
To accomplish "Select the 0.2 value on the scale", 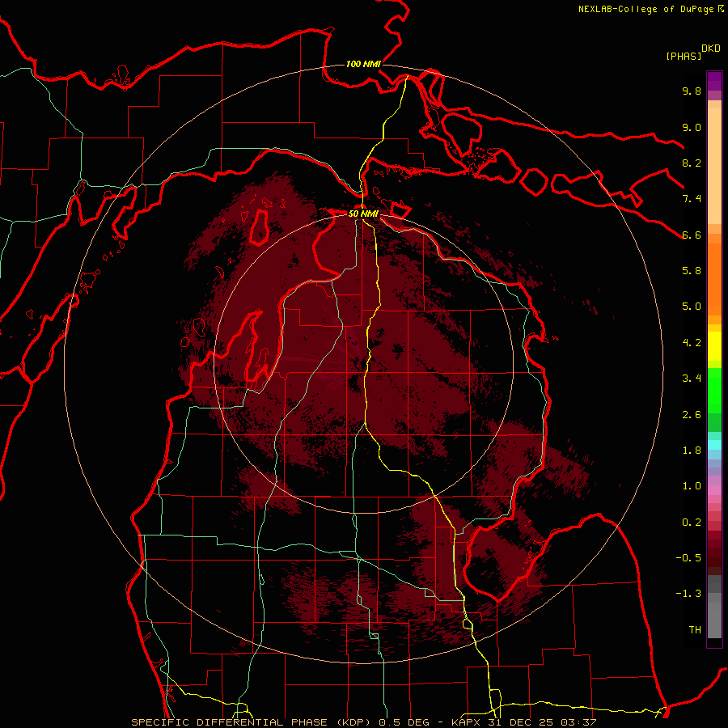I will pos(692,523).
